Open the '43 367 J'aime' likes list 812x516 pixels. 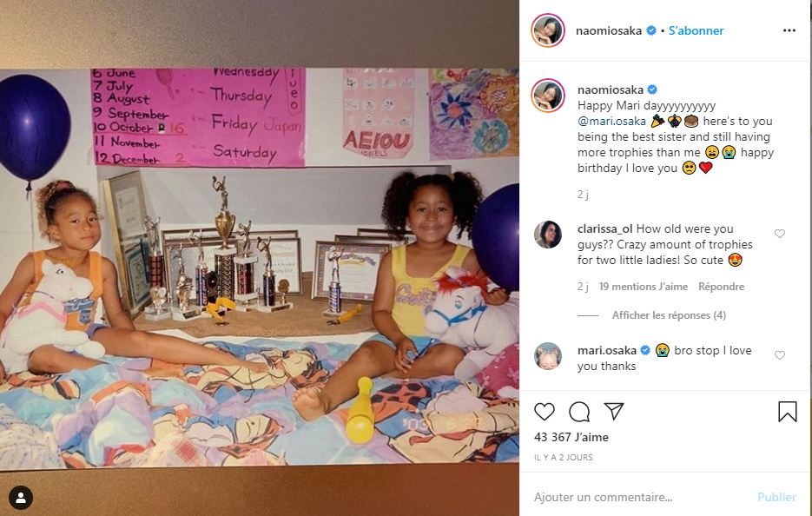pos(571,437)
